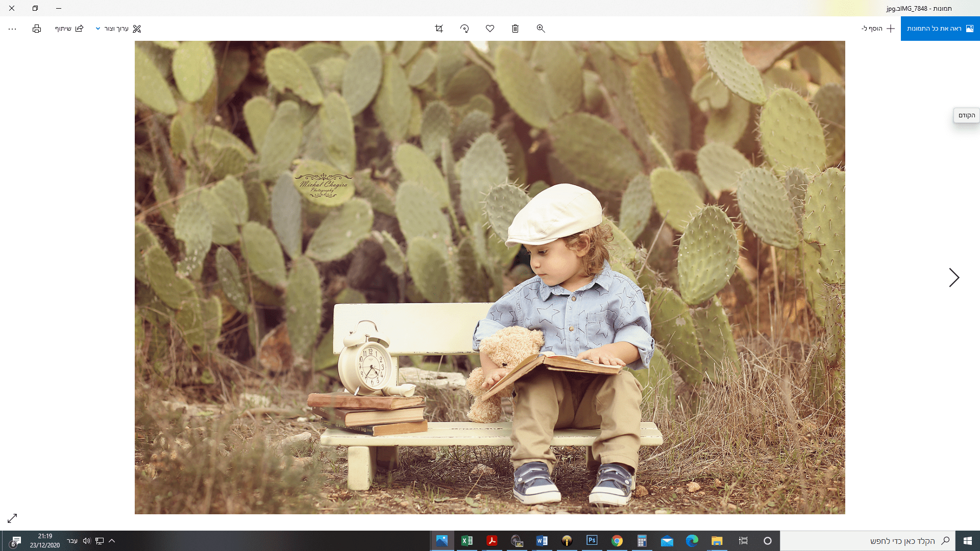The height and width of the screenshot is (551, 980).
Task: Open the add to (הוסף ל-) menu
Action: (x=878, y=29)
